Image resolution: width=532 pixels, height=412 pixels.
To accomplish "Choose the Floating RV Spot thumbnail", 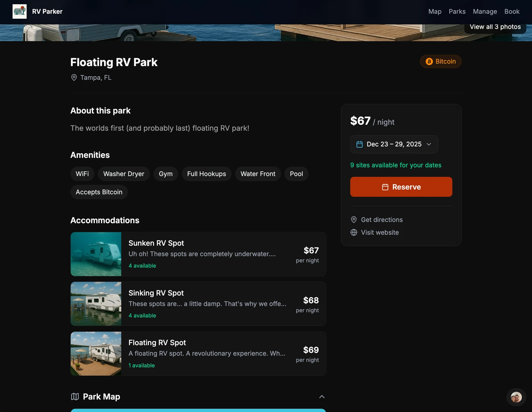I will tap(96, 354).
